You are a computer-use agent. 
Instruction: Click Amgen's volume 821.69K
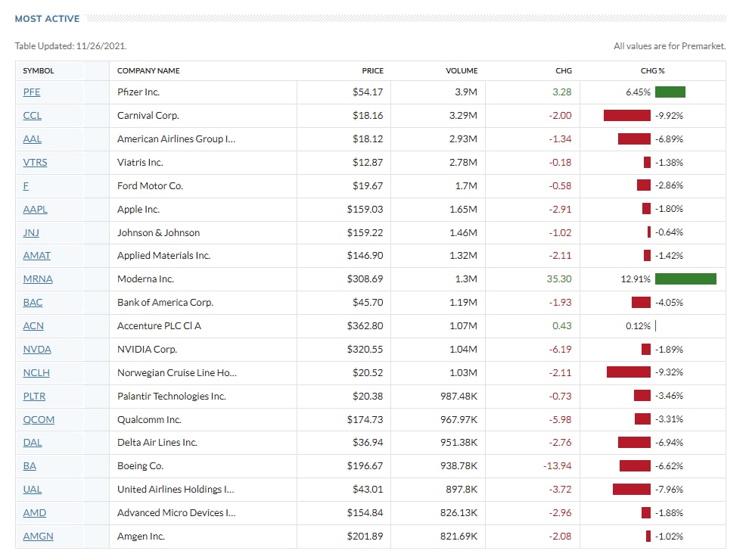pyautogui.click(x=458, y=537)
